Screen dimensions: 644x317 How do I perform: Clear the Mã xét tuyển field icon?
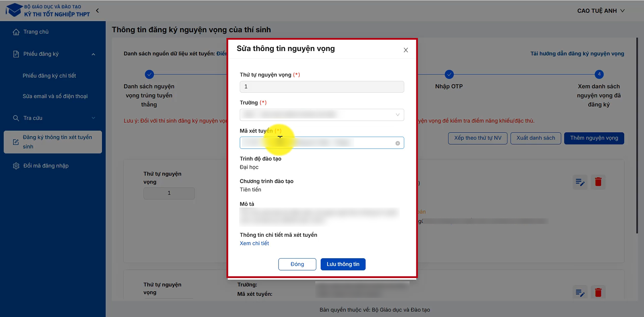[x=398, y=143]
